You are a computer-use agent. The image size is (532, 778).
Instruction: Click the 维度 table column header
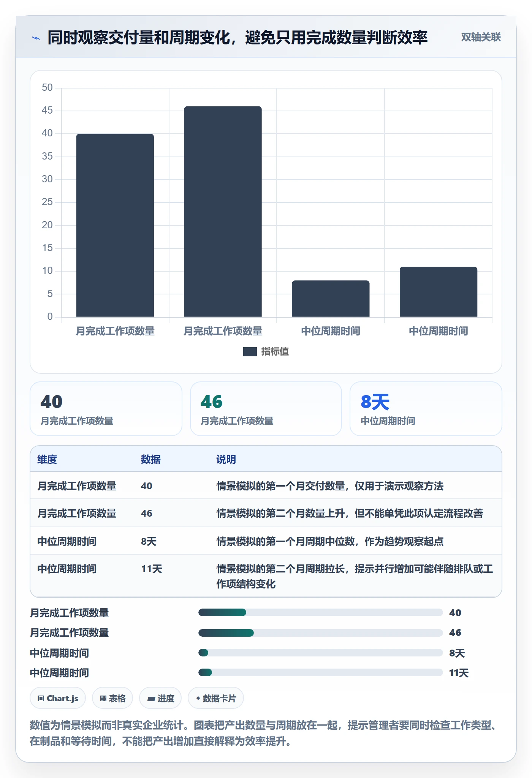pyautogui.click(x=47, y=459)
